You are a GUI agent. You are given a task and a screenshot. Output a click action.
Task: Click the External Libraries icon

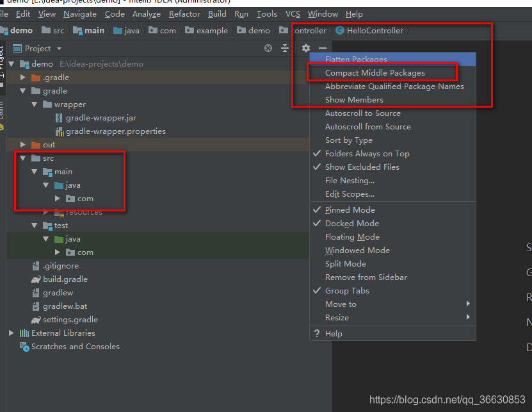24,333
